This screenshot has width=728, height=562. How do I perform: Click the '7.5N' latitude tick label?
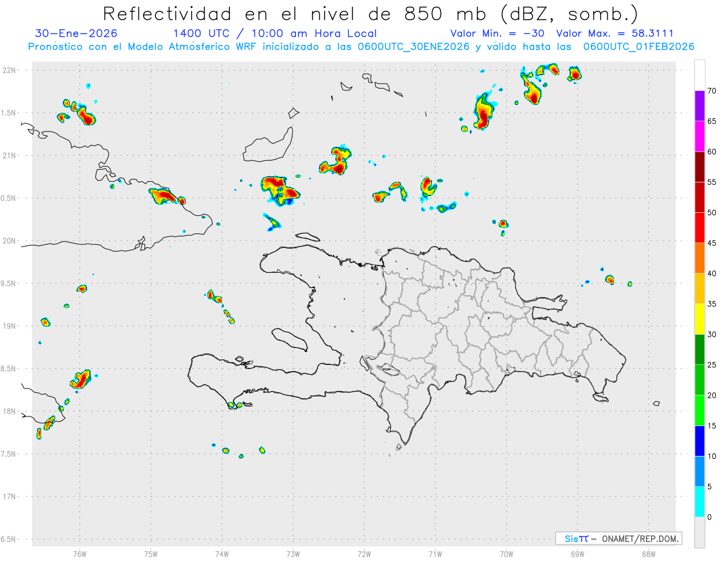pos(8,454)
